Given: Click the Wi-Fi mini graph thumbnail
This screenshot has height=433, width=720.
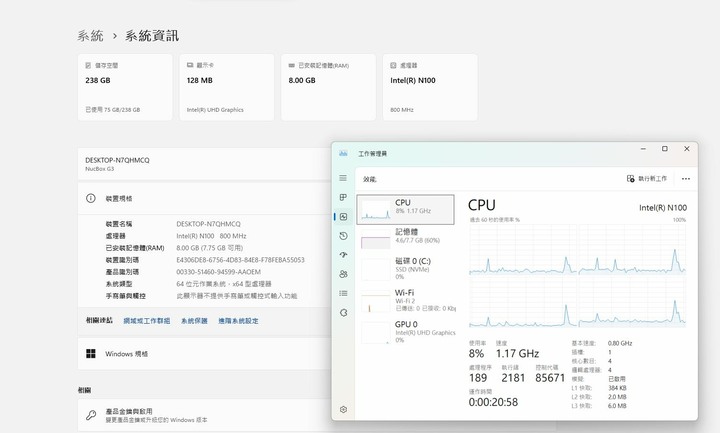Looking at the screenshot, I should tap(376, 302).
